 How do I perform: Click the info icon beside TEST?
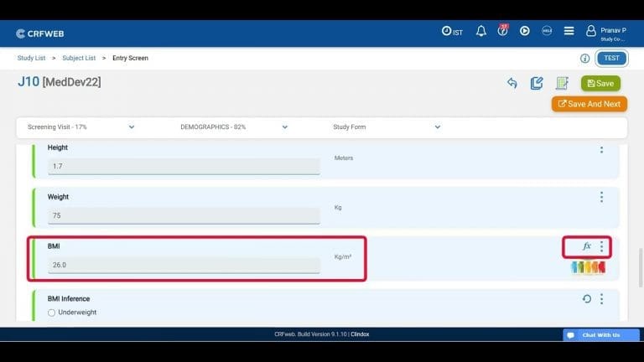tap(584, 59)
